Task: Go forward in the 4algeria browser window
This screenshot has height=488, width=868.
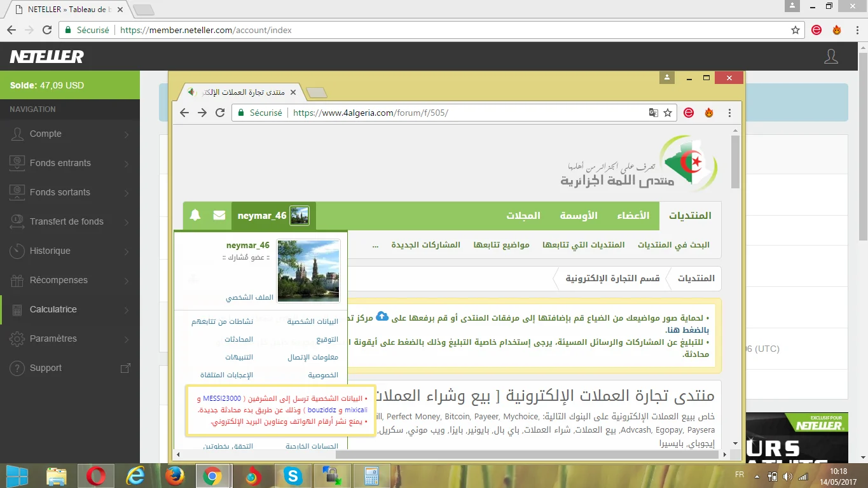Action: click(202, 113)
